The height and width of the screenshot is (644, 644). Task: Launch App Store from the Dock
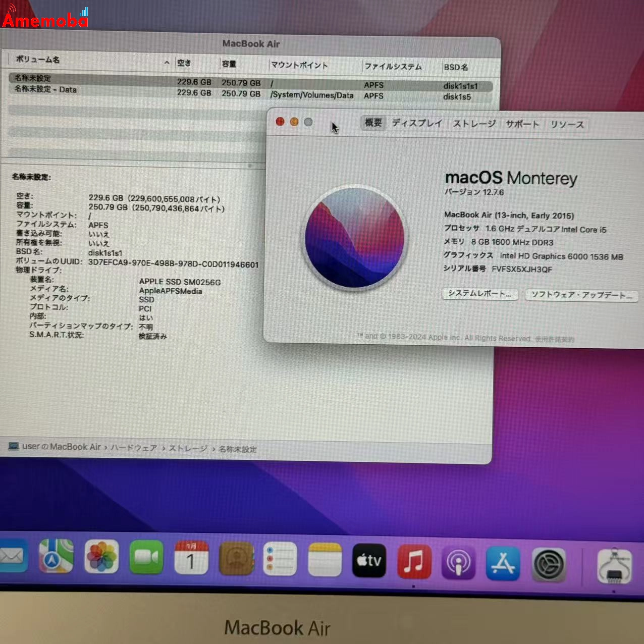(503, 563)
